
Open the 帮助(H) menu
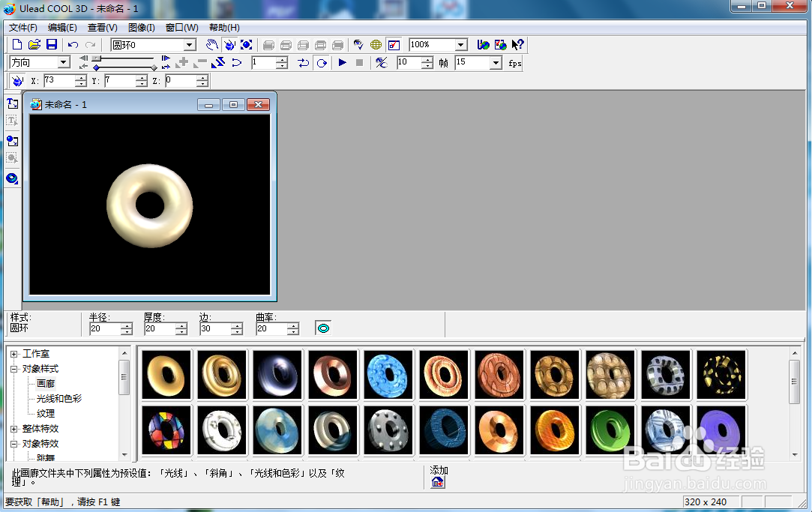pyautogui.click(x=224, y=28)
